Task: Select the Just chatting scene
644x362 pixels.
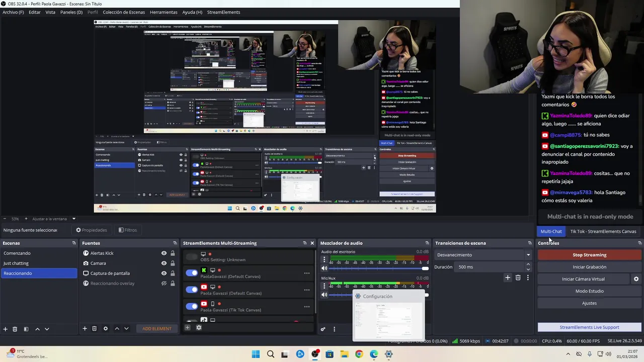Action: point(39,263)
